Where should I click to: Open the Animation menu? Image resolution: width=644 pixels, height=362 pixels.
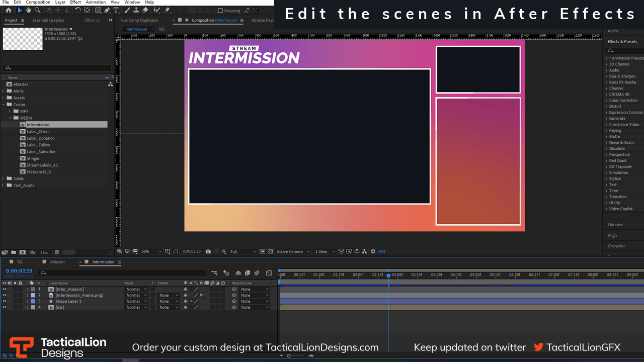[96, 3]
